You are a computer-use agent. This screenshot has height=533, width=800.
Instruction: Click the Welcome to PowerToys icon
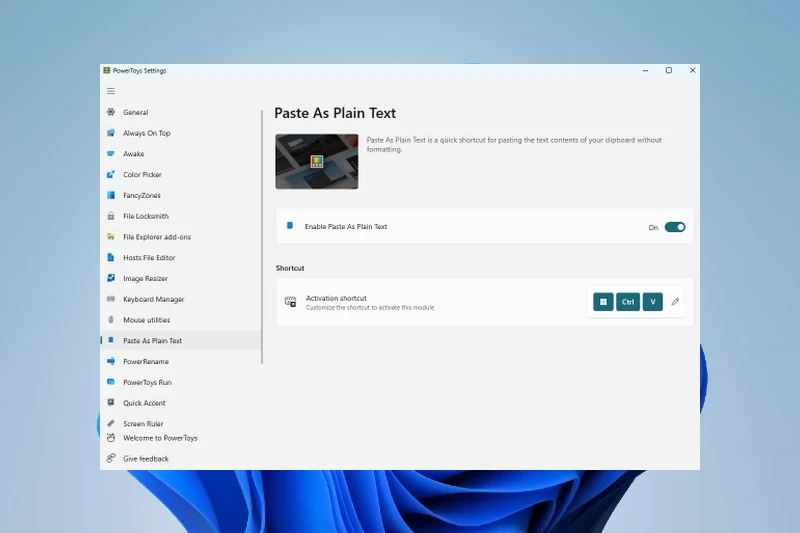[x=111, y=438]
